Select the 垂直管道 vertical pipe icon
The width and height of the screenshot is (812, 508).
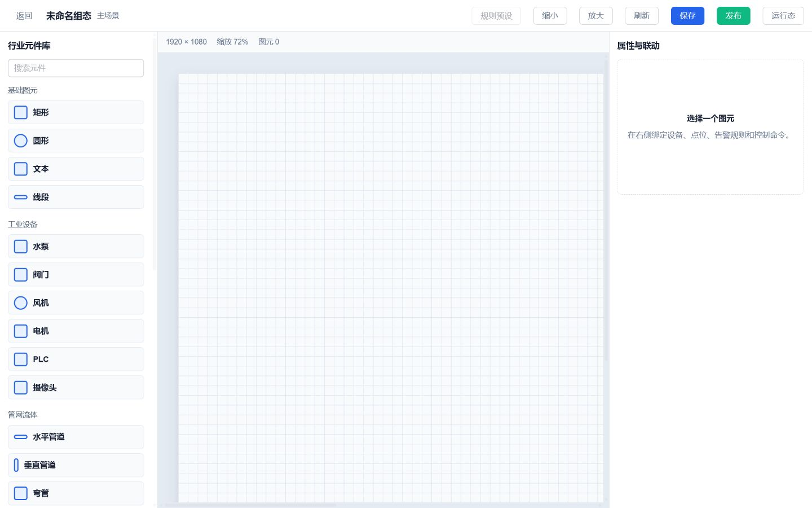(16, 465)
